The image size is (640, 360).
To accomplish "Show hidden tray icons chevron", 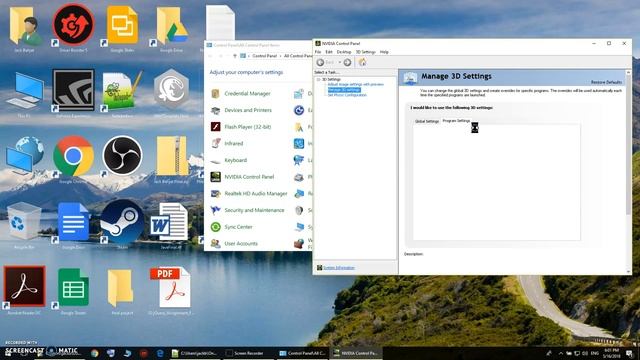I will point(560,353).
